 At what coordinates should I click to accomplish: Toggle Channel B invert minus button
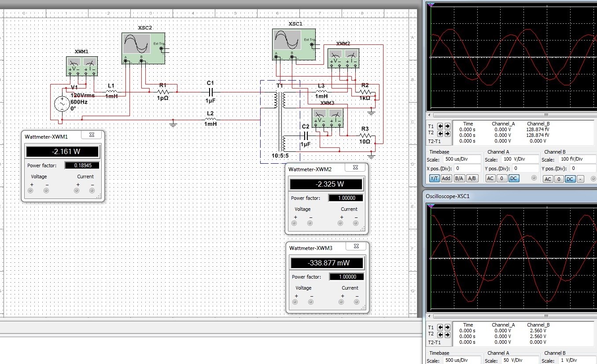coord(580,179)
